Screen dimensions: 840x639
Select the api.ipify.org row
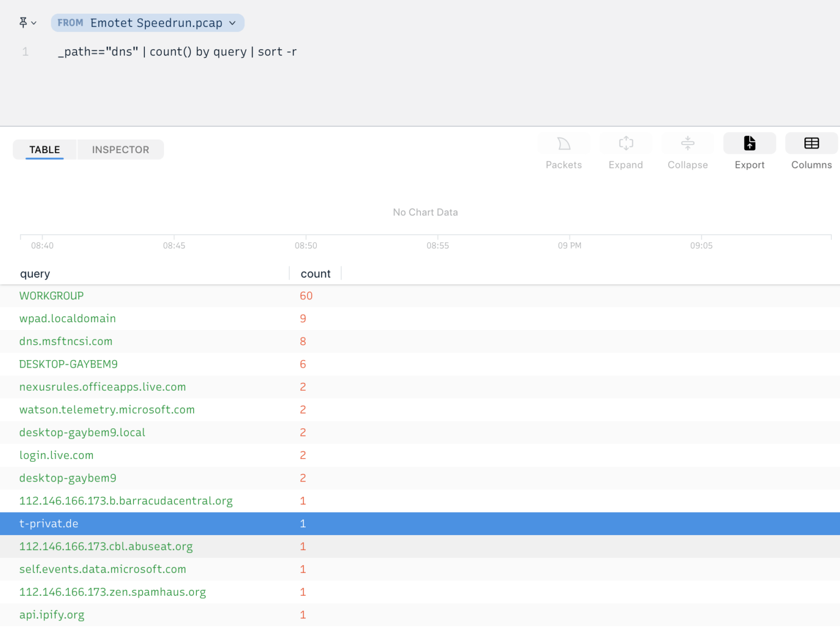click(420, 615)
